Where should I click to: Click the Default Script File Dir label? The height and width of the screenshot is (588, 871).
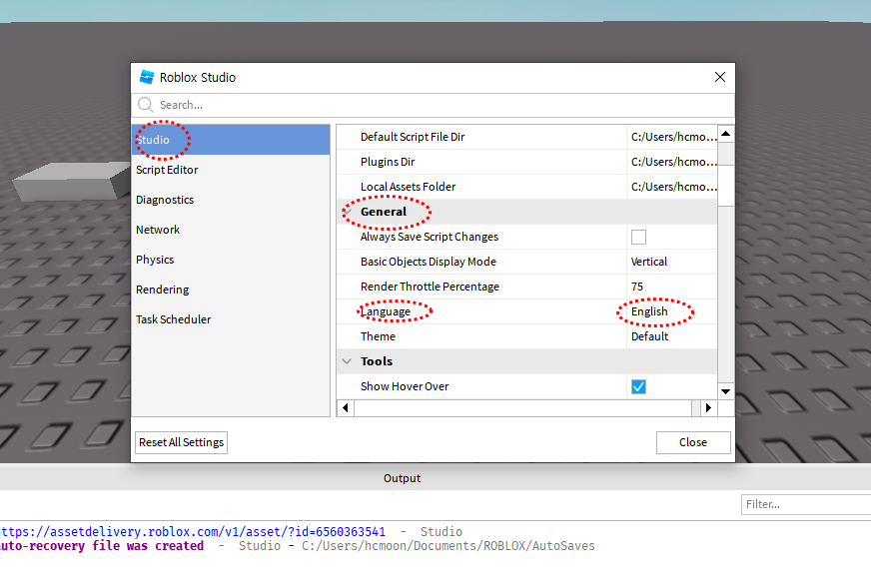pos(413,137)
